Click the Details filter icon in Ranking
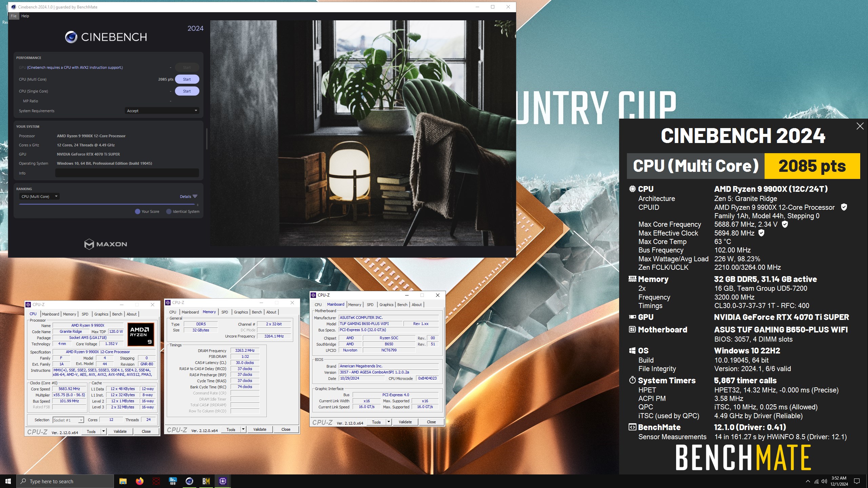Image resolution: width=868 pixels, height=488 pixels. [x=195, y=197]
